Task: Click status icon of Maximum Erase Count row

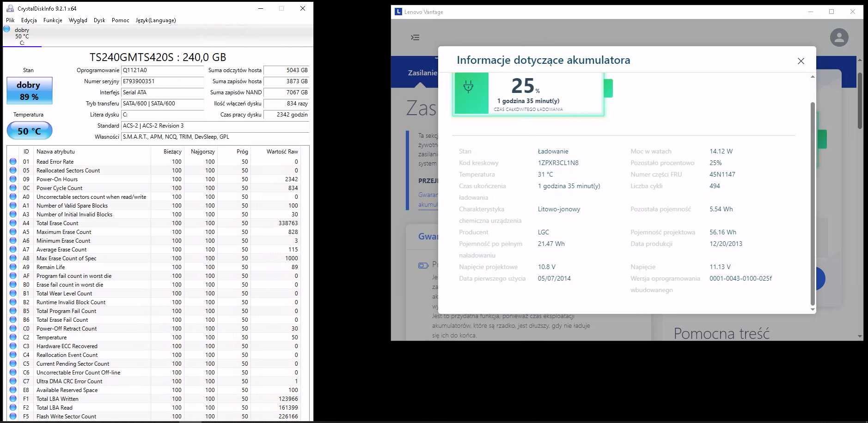Action: click(x=13, y=232)
